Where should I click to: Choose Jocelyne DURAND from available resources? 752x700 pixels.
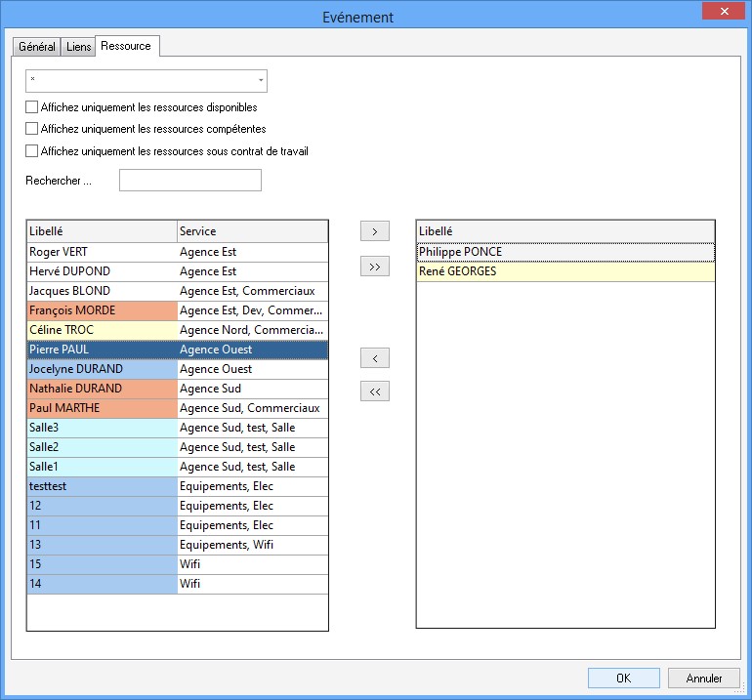coord(178,369)
